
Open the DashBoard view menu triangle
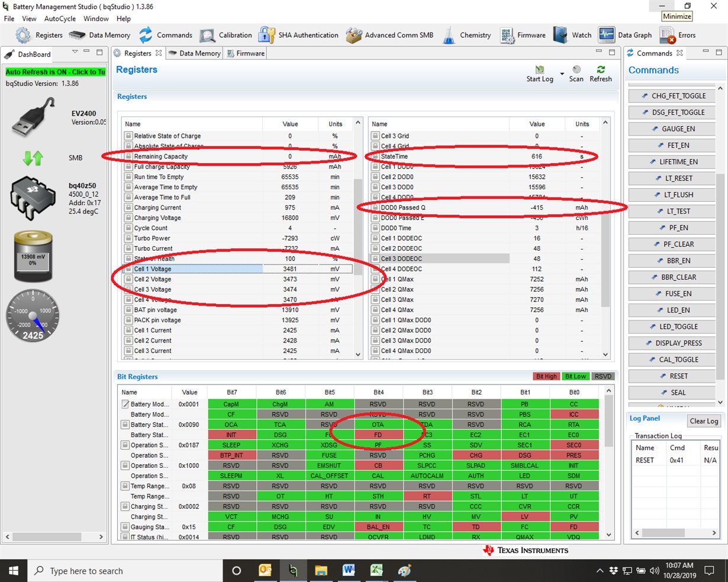[x=75, y=52]
